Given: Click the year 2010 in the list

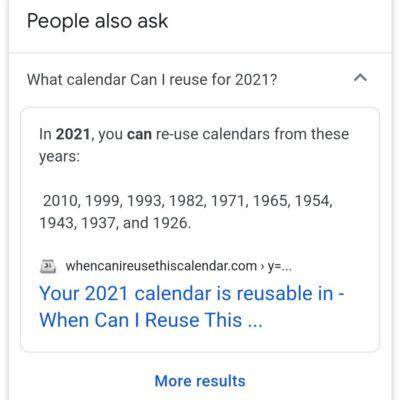Looking at the screenshot, I should point(60,201).
